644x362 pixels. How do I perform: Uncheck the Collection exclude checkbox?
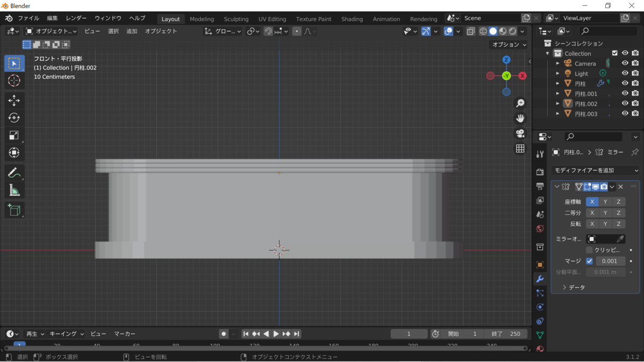coord(615,53)
